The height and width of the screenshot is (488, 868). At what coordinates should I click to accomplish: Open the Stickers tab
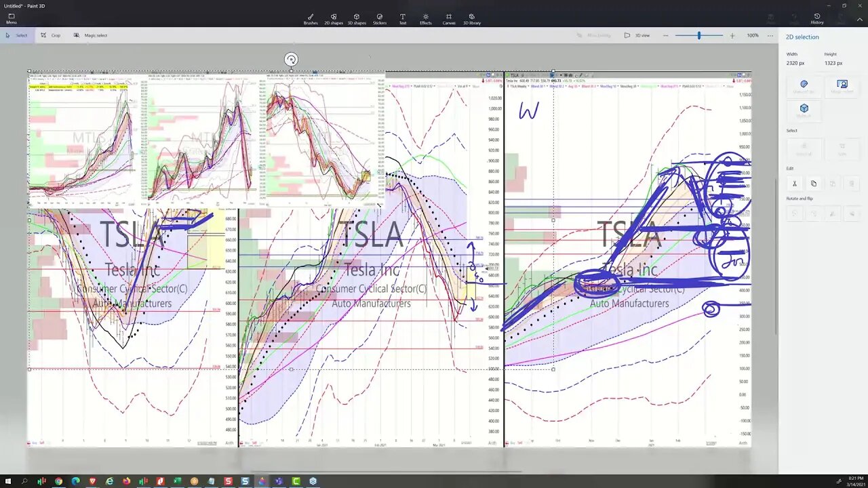click(380, 19)
